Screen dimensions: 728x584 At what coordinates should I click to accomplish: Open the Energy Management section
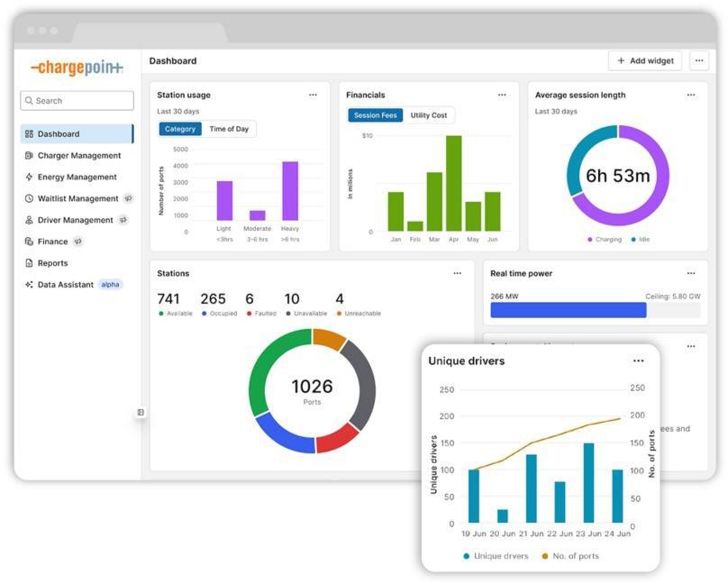tap(77, 177)
